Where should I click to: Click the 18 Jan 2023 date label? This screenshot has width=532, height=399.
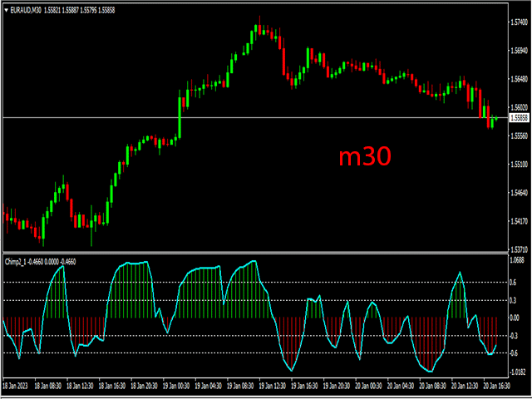pos(15,386)
